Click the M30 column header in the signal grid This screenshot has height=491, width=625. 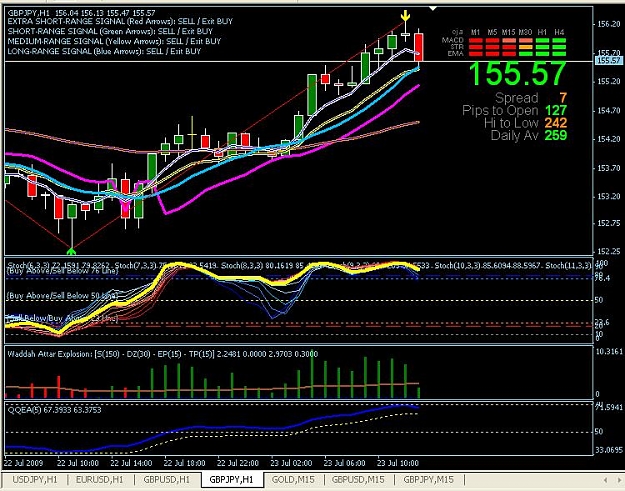(525, 32)
